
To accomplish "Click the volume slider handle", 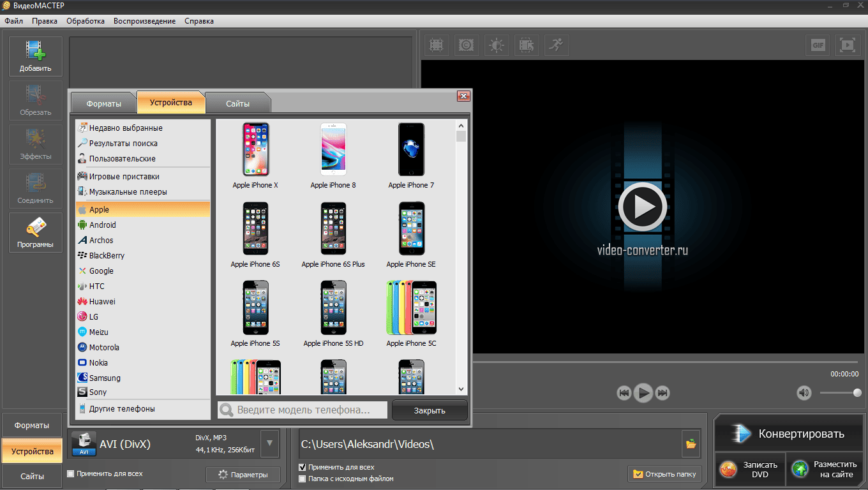I will point(857,393).
